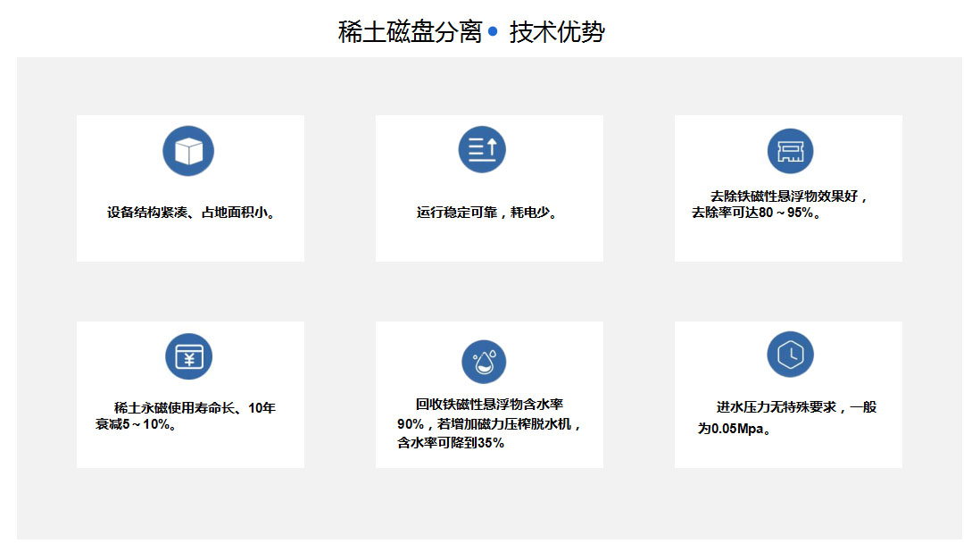980x560 pixels.
Task: Click the water droplet icon
Action: click(484, 362)
